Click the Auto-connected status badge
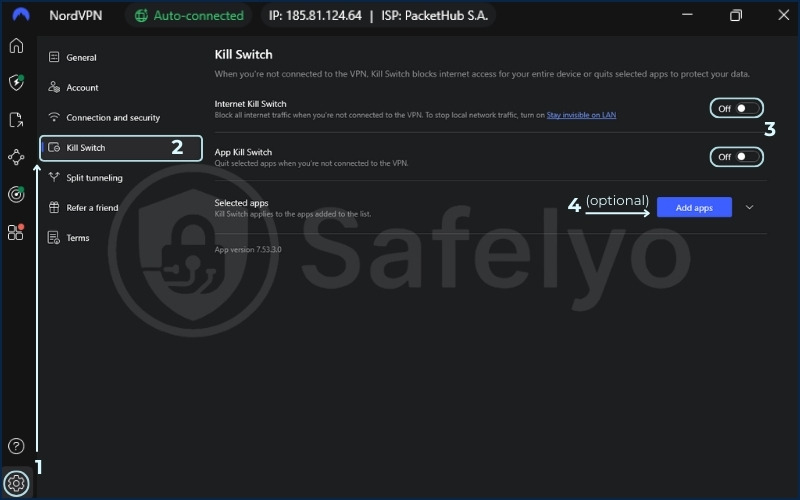This screenshot has height=500, width=800. [x=189, y=16]
